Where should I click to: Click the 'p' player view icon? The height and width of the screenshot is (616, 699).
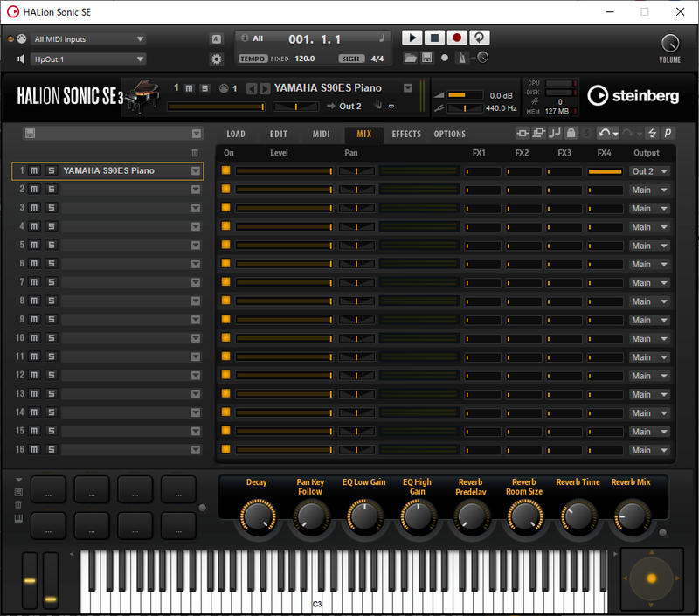(x=668, y=133)
